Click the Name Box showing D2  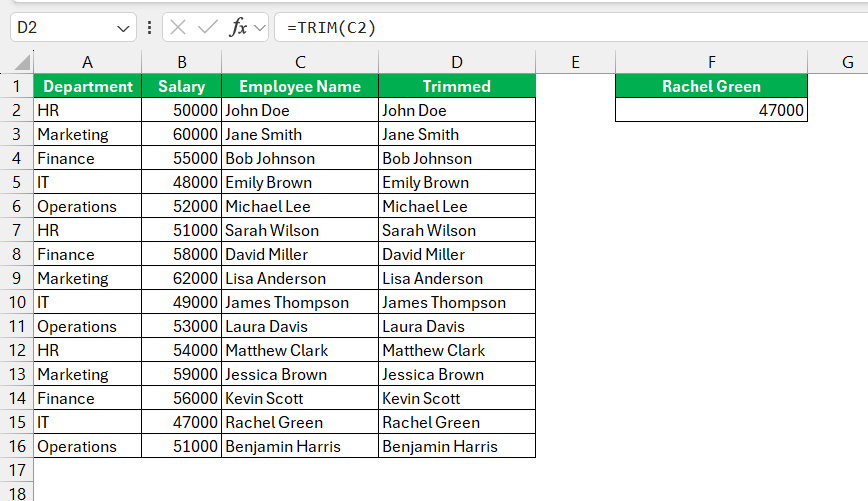(x=73, y=27)
